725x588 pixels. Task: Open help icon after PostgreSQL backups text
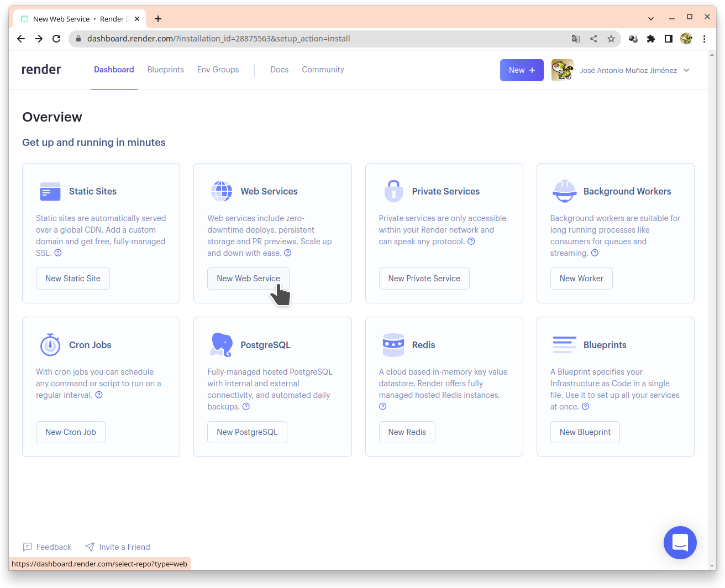coord(246,407)
